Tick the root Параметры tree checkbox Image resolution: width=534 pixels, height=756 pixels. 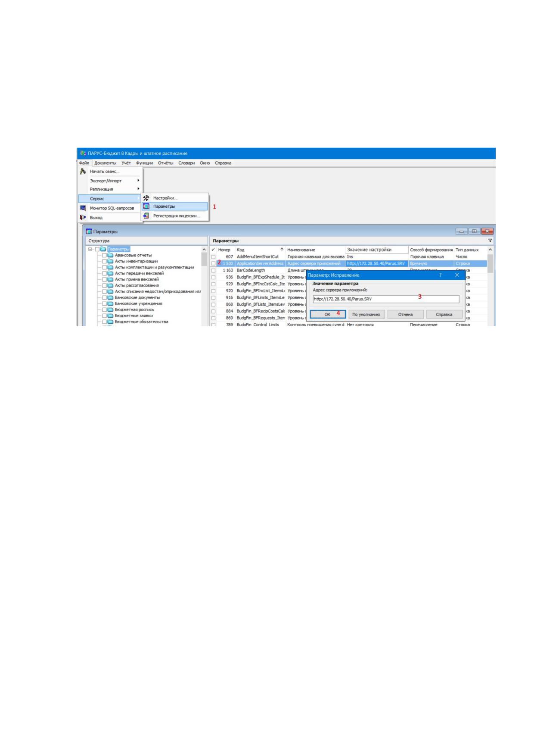97,249
